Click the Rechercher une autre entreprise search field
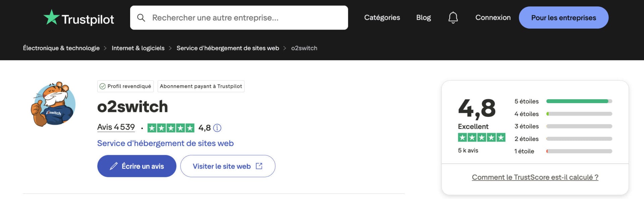This screenshot has height=199, width=644. [x=239, y=17]
